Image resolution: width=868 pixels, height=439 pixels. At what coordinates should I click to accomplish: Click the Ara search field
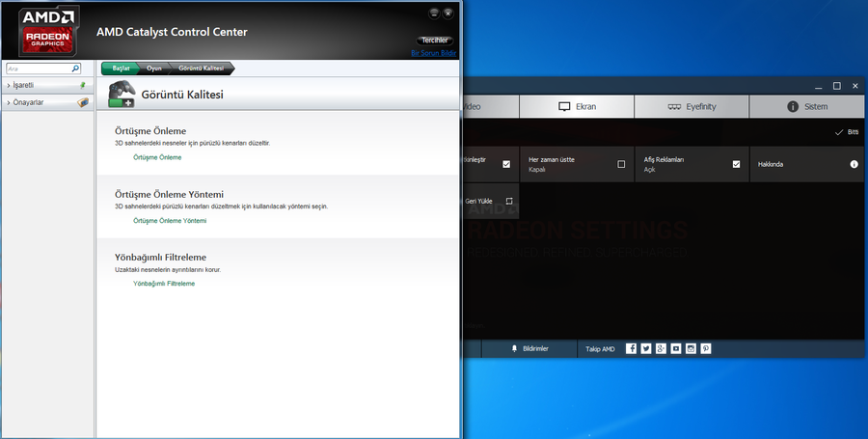pyautogui.click(x=43, y=69)
